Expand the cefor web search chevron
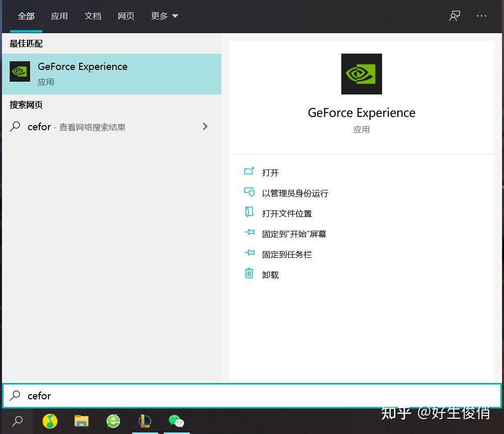 tap(205, 127)
